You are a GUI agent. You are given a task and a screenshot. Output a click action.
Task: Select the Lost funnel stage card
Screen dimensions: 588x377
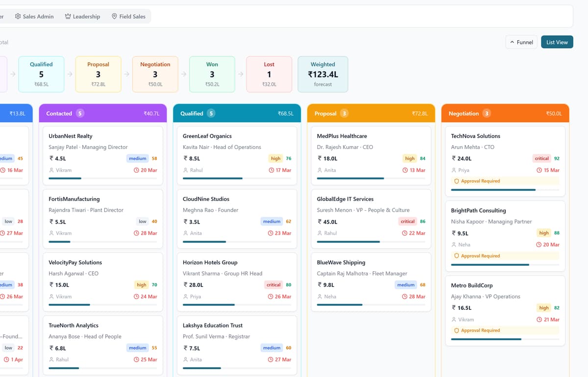click(269, 74)
